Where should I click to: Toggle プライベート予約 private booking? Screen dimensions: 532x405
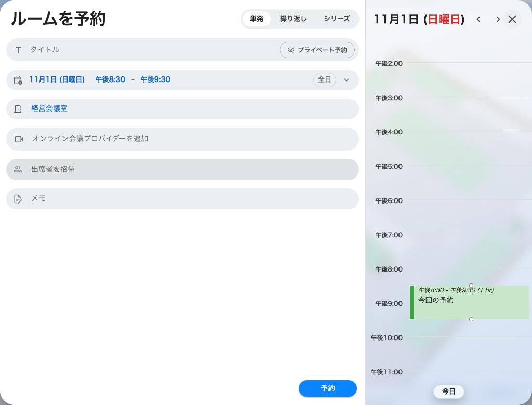317,50
